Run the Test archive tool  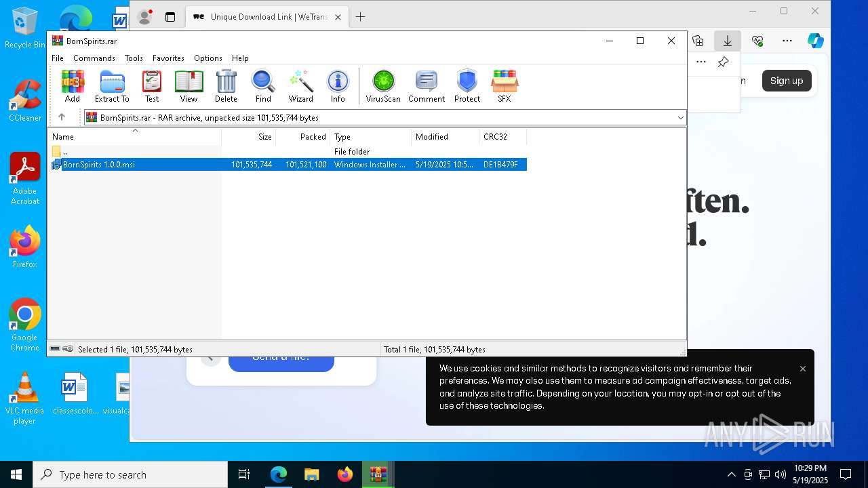tap(152, 86)
